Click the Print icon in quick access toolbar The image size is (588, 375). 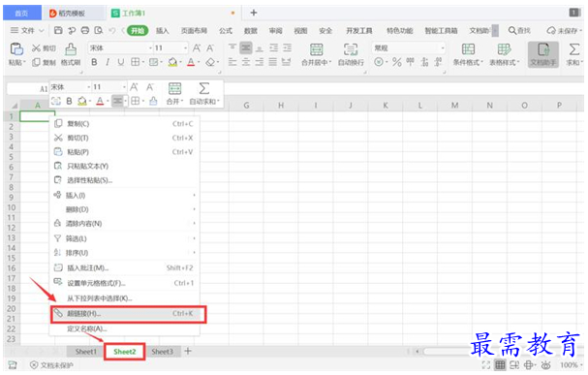[x=85, y=30]
